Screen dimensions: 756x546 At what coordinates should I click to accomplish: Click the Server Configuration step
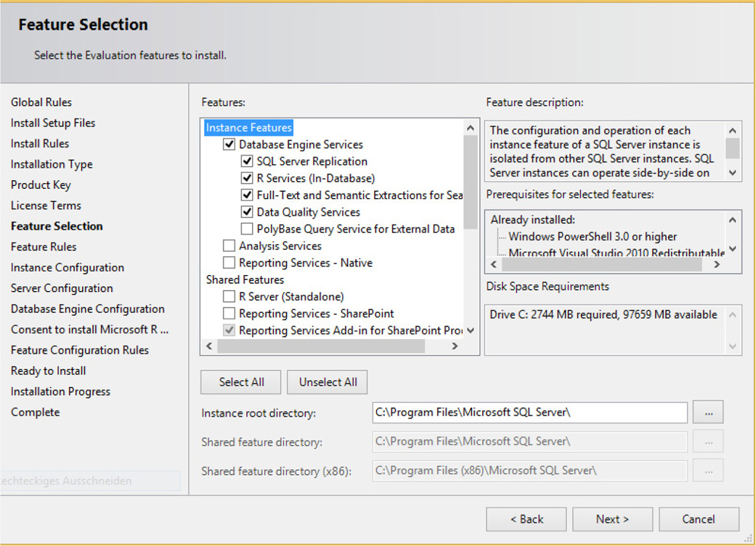[62, 288]
